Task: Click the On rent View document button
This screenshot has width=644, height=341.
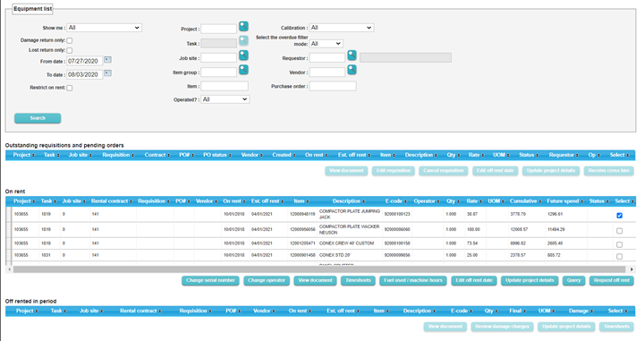Action: click(315, 281)
